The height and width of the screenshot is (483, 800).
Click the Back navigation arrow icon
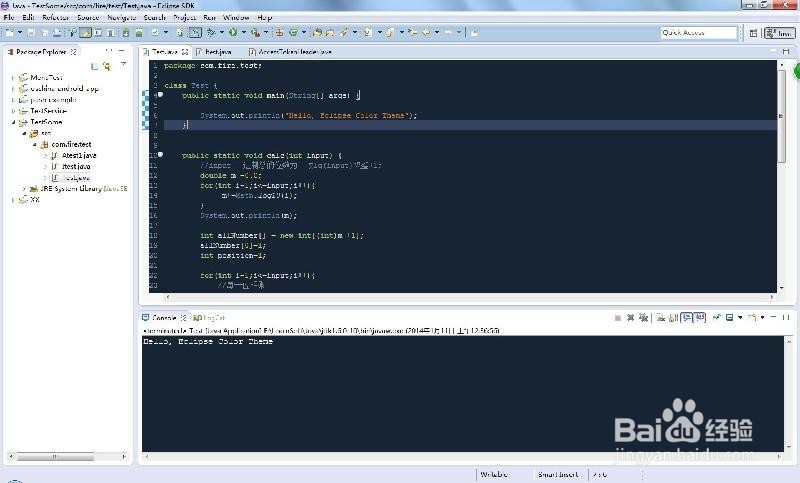(425, 33)
